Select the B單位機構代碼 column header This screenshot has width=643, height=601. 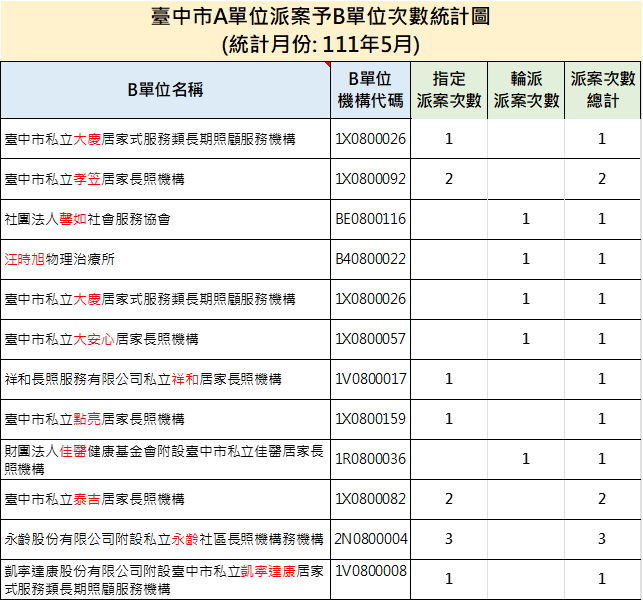pyautogui.click(x=370, y=90)
